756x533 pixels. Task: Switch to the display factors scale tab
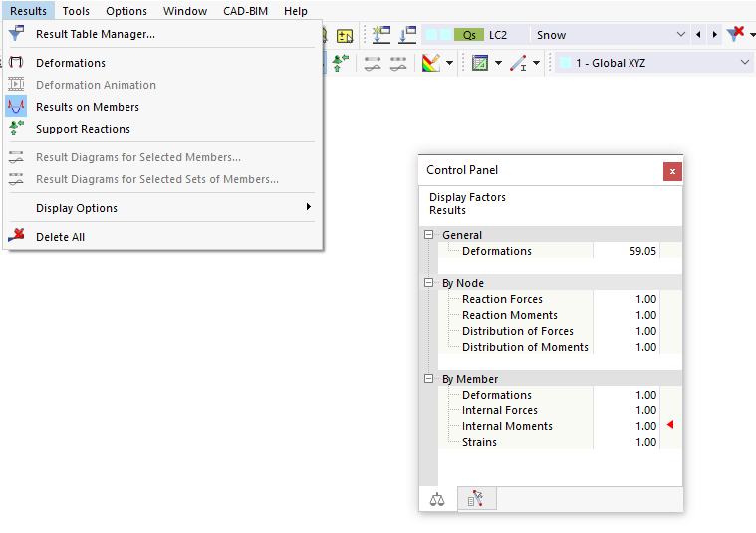pos(437,499)
